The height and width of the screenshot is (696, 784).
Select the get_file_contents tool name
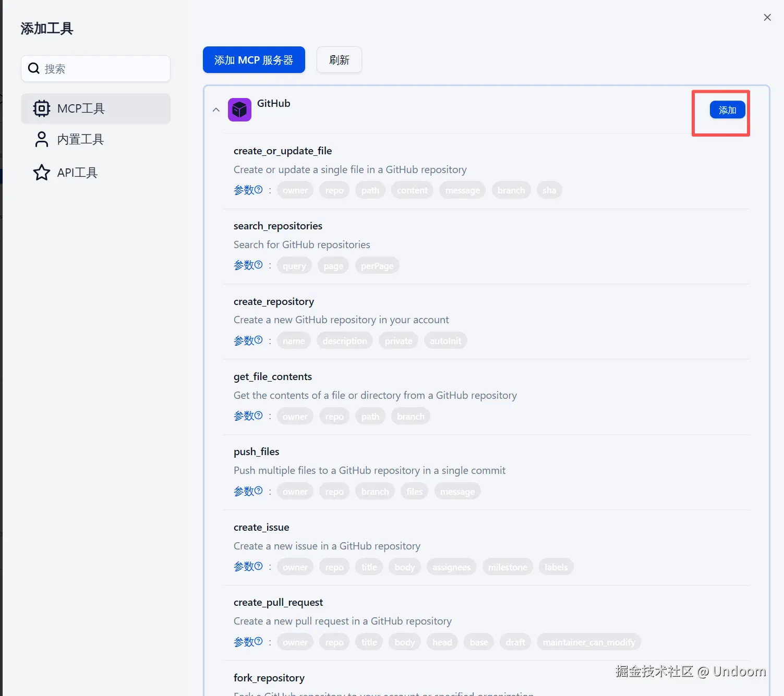(x=273, y=376)
